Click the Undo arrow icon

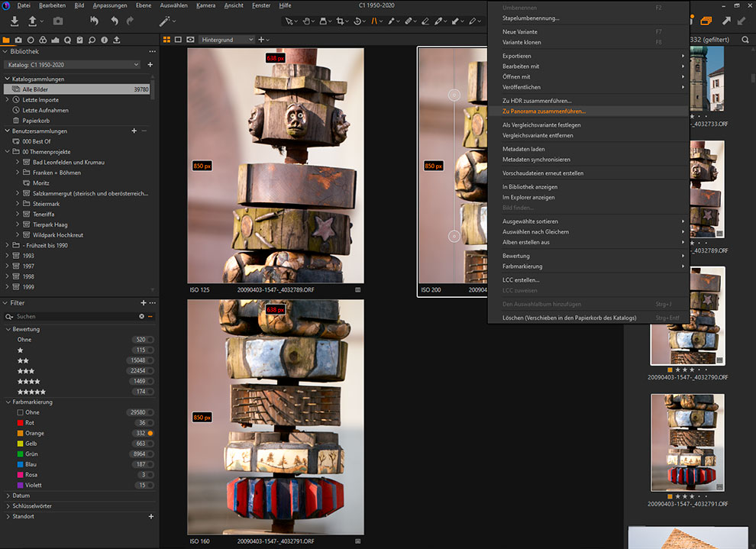[x=115, y=21]
